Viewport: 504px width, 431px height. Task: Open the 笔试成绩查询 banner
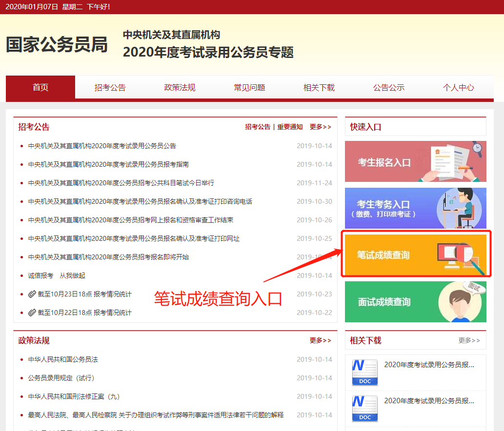pyautogui.click(x=415, y=255)
